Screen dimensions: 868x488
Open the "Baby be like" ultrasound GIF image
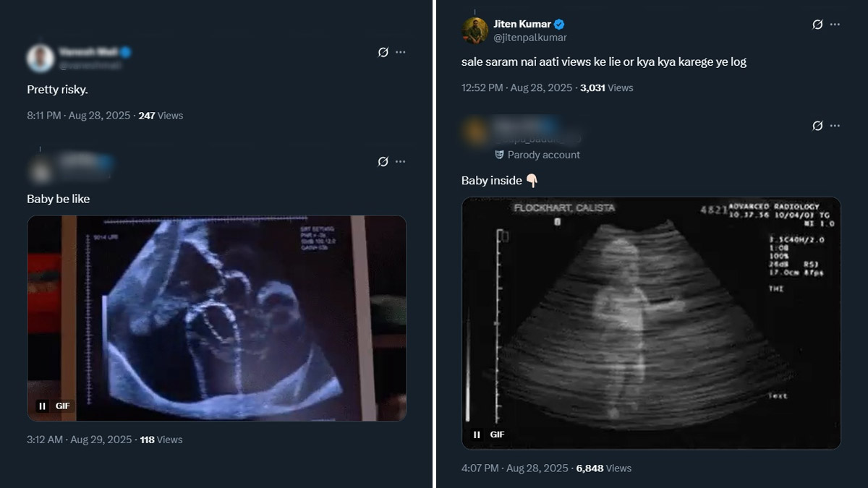tap(217, 318)
